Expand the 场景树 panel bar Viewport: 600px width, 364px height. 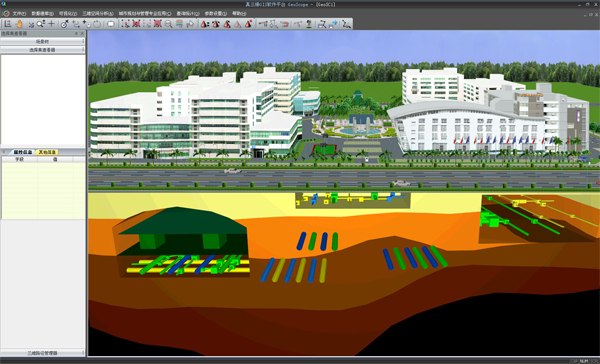pyautogui.click(x=42, y=41)
